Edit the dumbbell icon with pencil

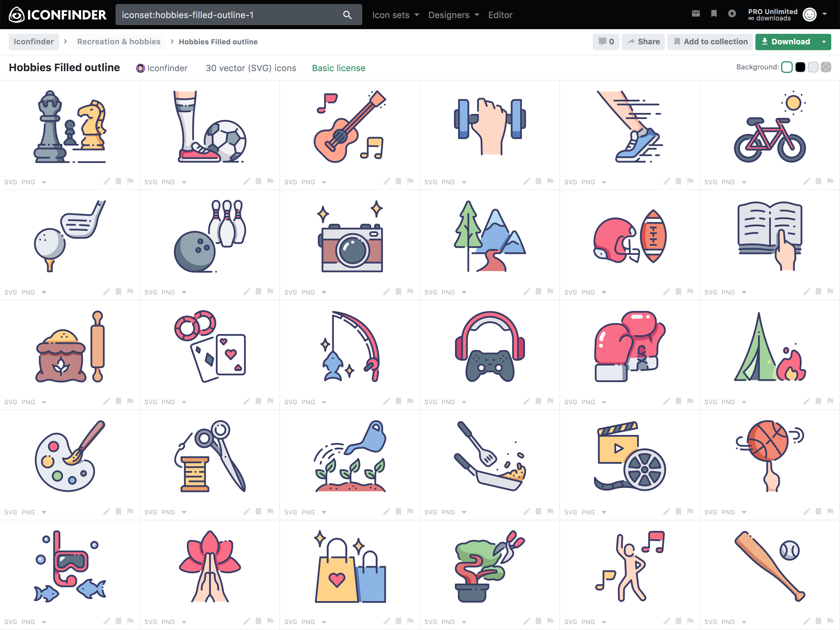(x=527, y=181)
